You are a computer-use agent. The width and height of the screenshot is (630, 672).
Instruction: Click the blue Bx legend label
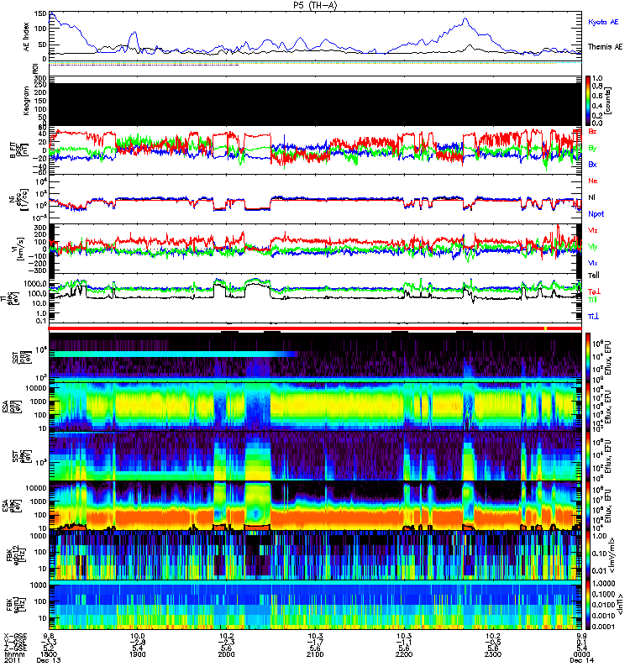[592, 165]
